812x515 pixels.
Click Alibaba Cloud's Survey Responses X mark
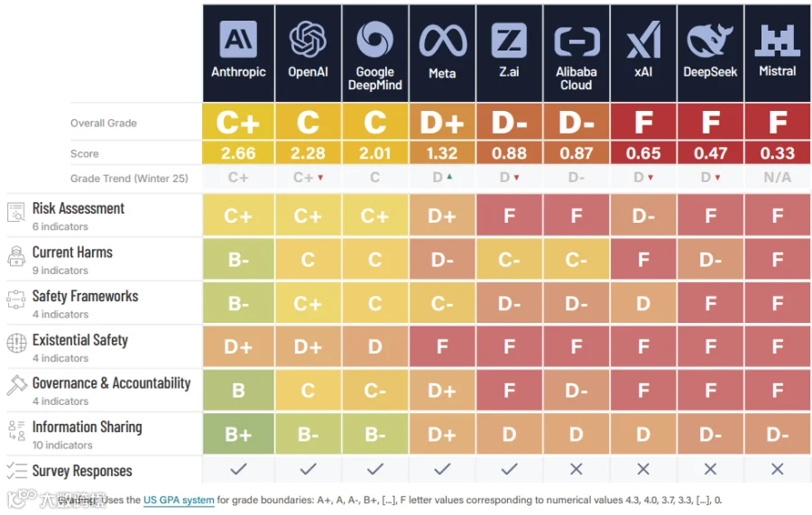coord(576,469)
